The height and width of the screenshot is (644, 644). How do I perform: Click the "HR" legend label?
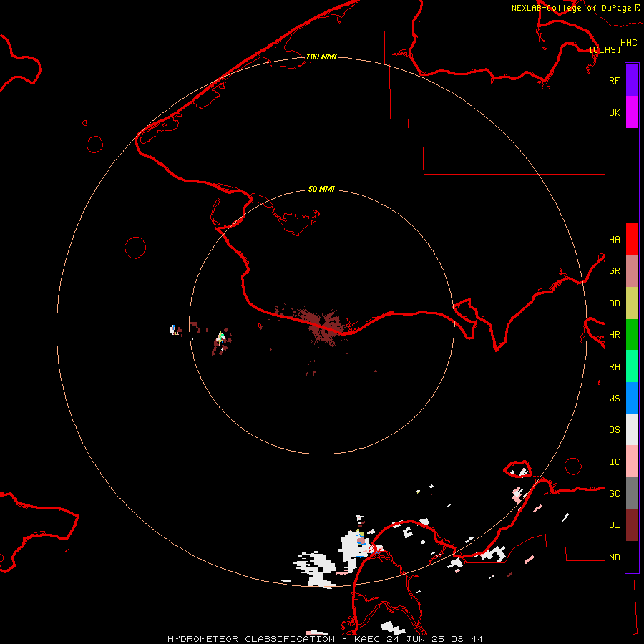tap(614, 335)
